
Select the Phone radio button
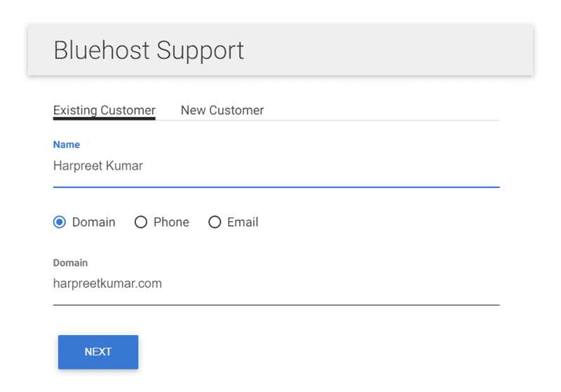click(141, 222)
